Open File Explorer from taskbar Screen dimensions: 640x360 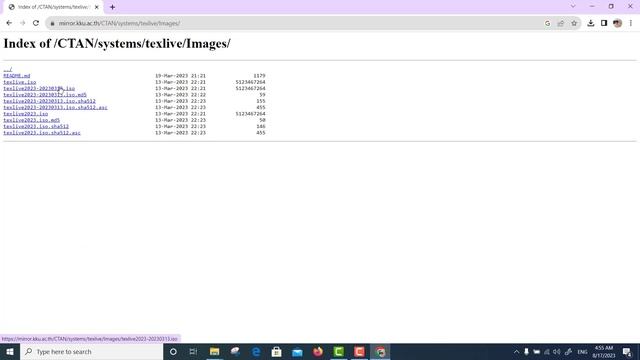coord(215,351)
